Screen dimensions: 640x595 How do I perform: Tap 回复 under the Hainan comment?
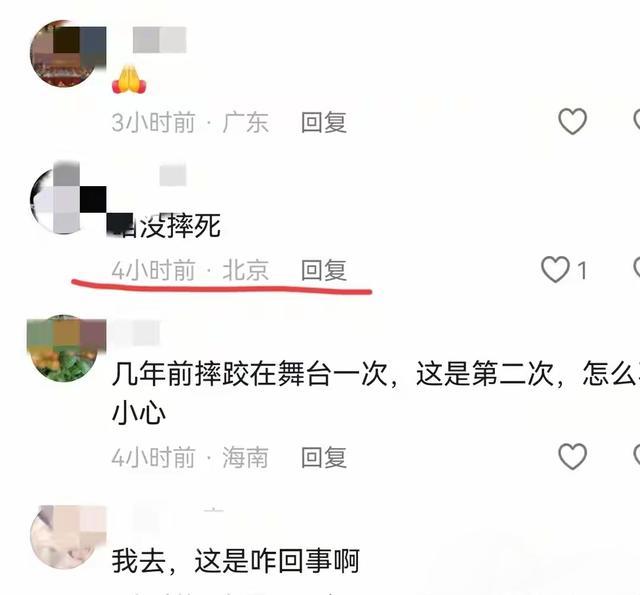point(324,457)
